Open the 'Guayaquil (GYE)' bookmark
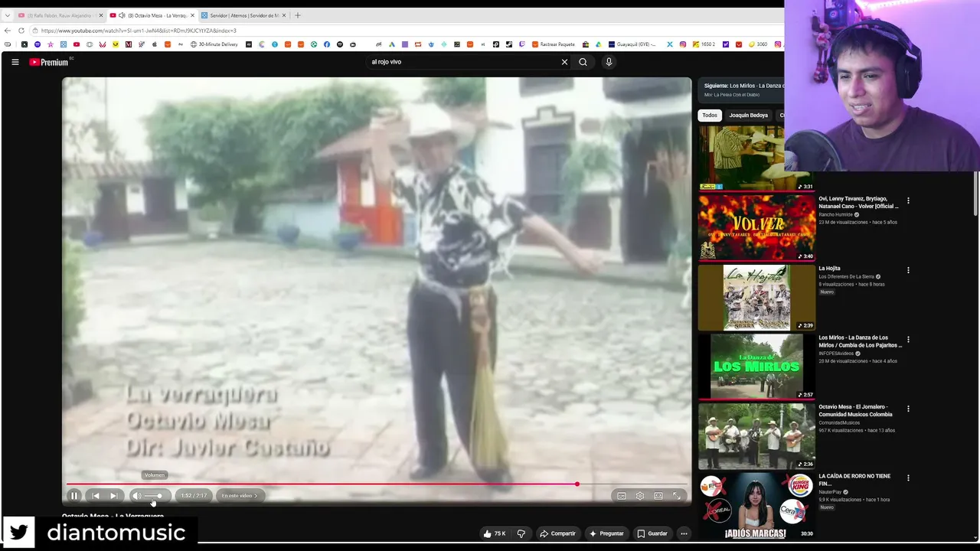Image resolution: width=980 pixels, height=551 pixels. (x=632, y=44)
